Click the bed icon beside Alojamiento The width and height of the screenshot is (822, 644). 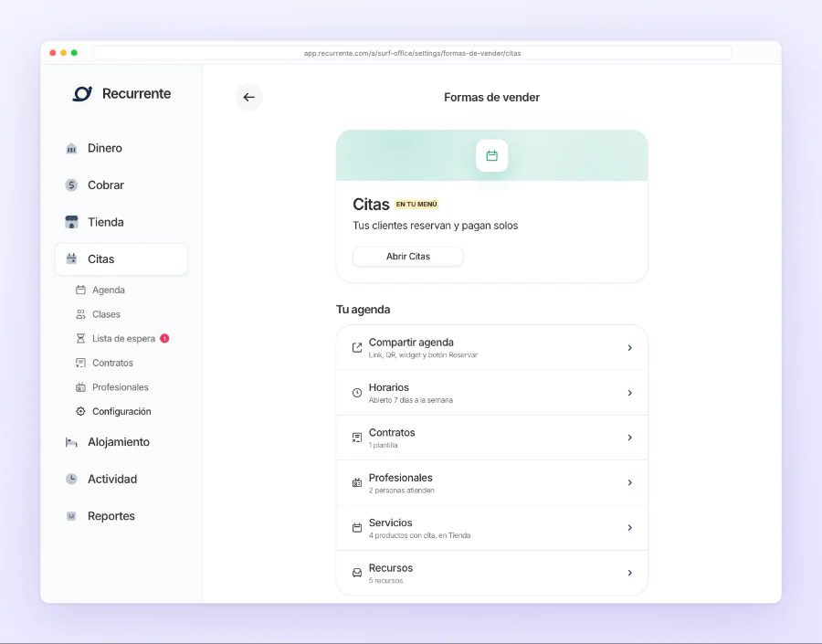coord(71,442)
